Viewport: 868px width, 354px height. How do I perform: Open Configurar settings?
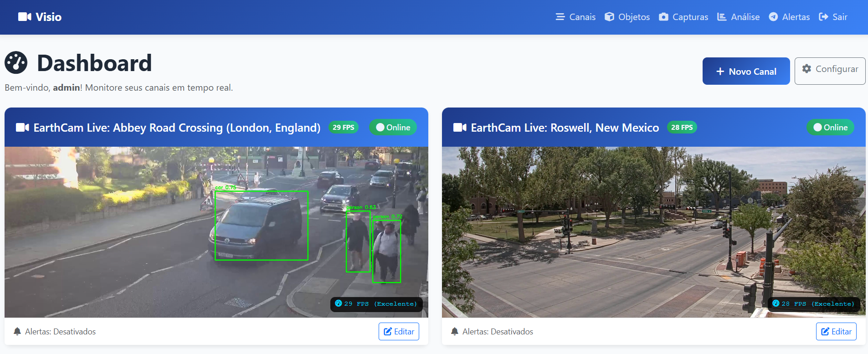click(x=830, y=71)
